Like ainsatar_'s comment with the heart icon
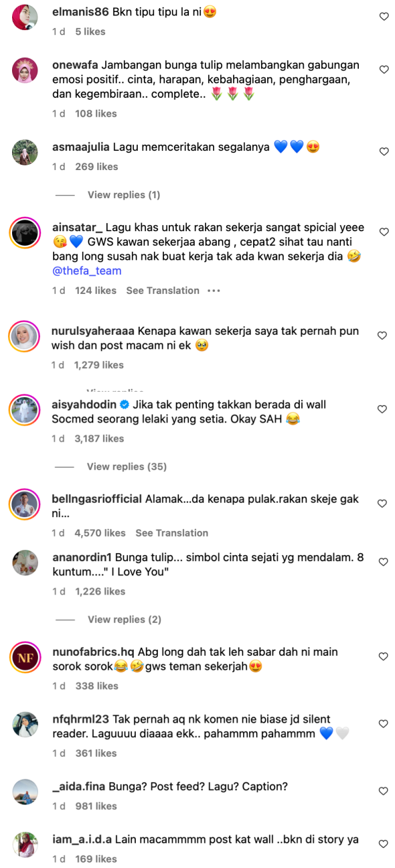395x868 pixels. click(x=384, y=232)
